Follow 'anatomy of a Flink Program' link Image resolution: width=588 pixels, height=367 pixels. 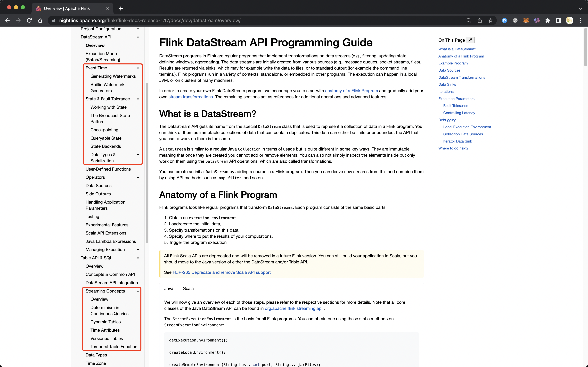tap(351, 91)
